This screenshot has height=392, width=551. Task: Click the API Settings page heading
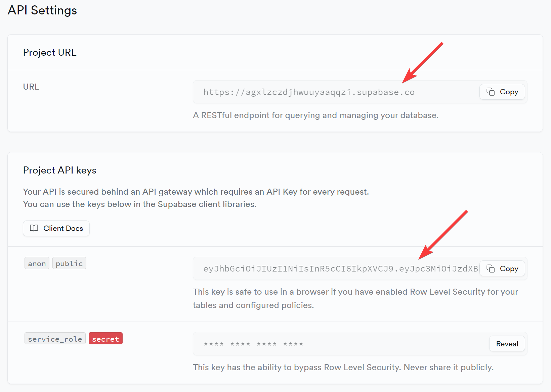click(42, 10)
